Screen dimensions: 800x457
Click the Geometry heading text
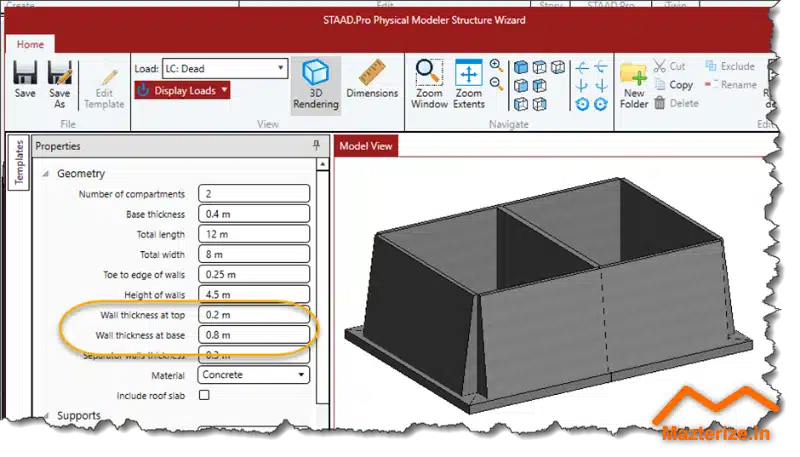coord(81,174)
